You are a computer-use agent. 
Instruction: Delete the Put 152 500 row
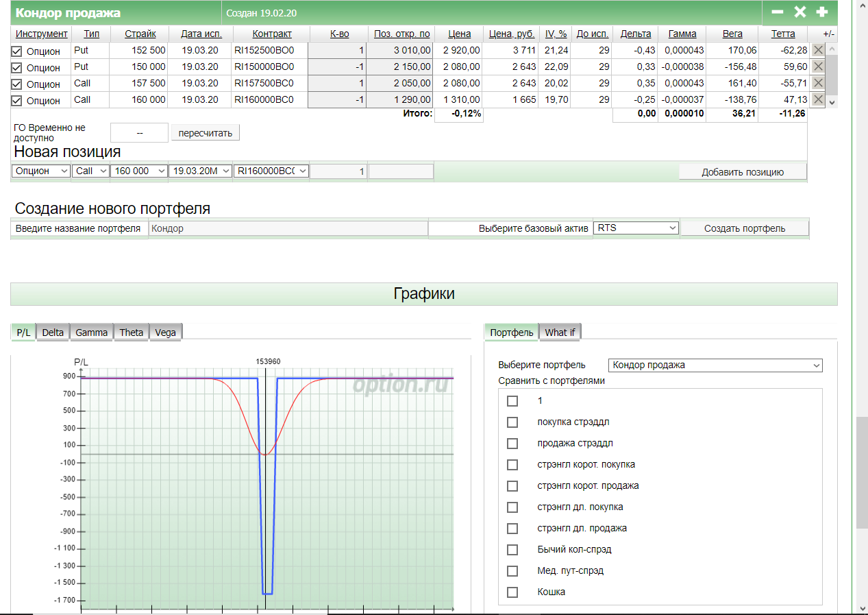[x=818, y=49]
